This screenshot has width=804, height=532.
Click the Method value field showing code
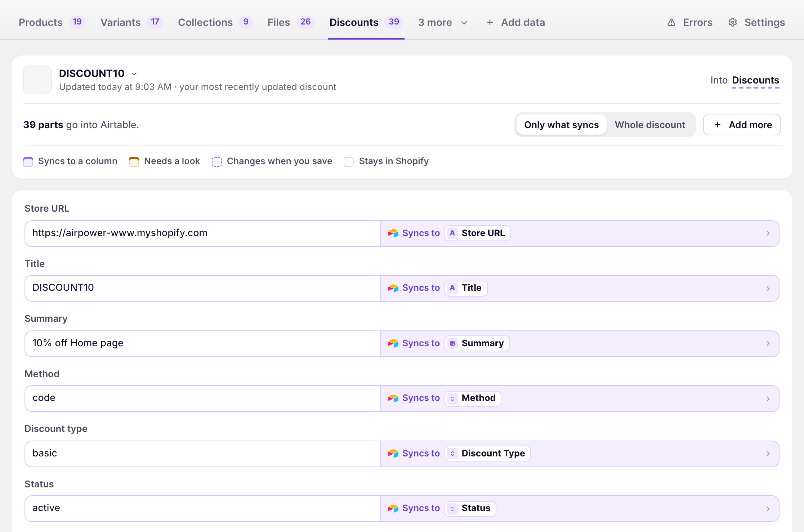click(x=202, y=398)
